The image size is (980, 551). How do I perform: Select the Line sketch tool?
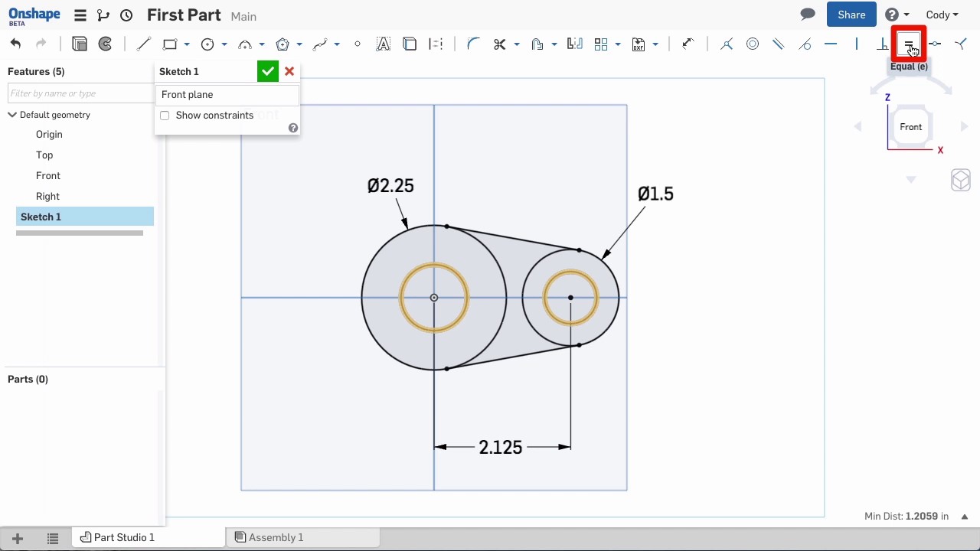(143, 44)
